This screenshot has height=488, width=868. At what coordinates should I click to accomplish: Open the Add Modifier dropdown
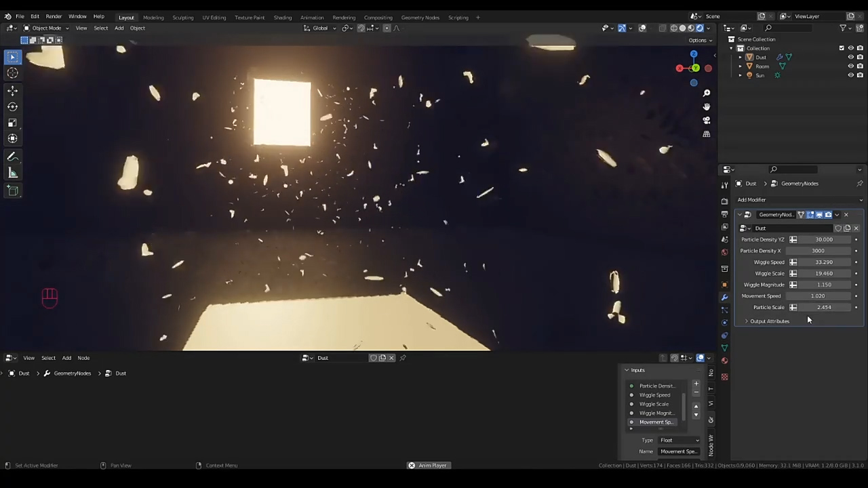click(x=799, y=200)
